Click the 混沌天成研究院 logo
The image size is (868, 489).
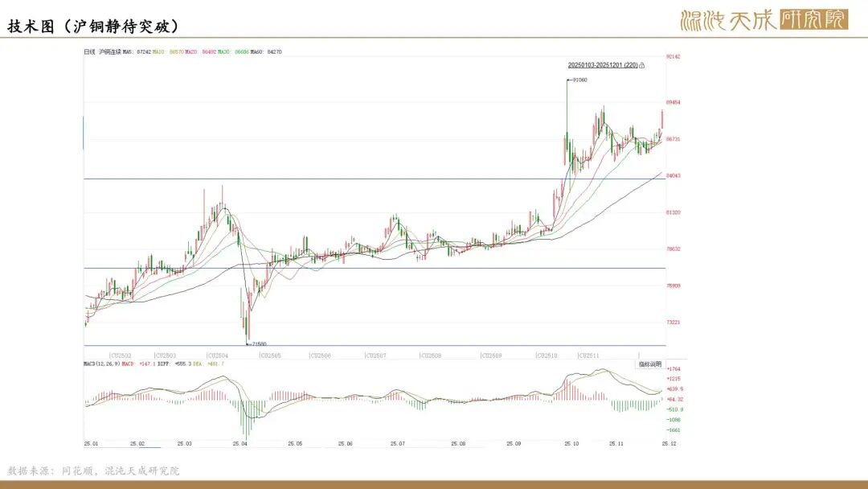pyautogui.click(x=764, y=20)
